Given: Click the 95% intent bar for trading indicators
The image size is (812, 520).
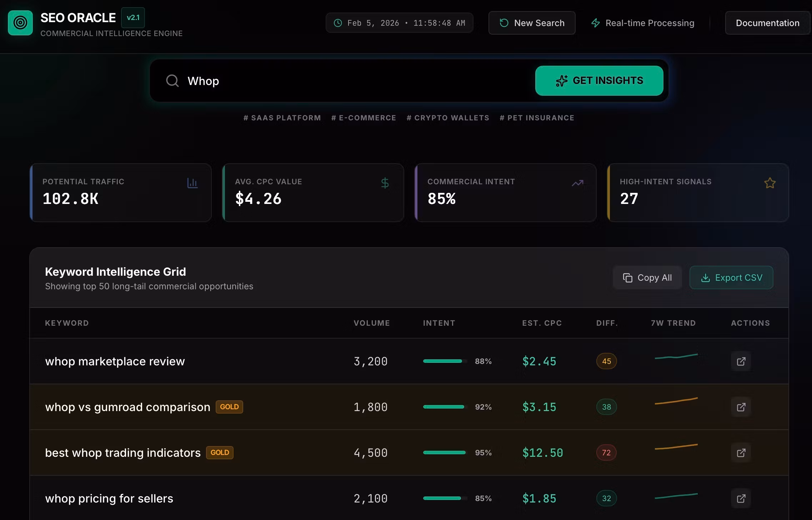Looking at the screenshot, I should [445, 452].
